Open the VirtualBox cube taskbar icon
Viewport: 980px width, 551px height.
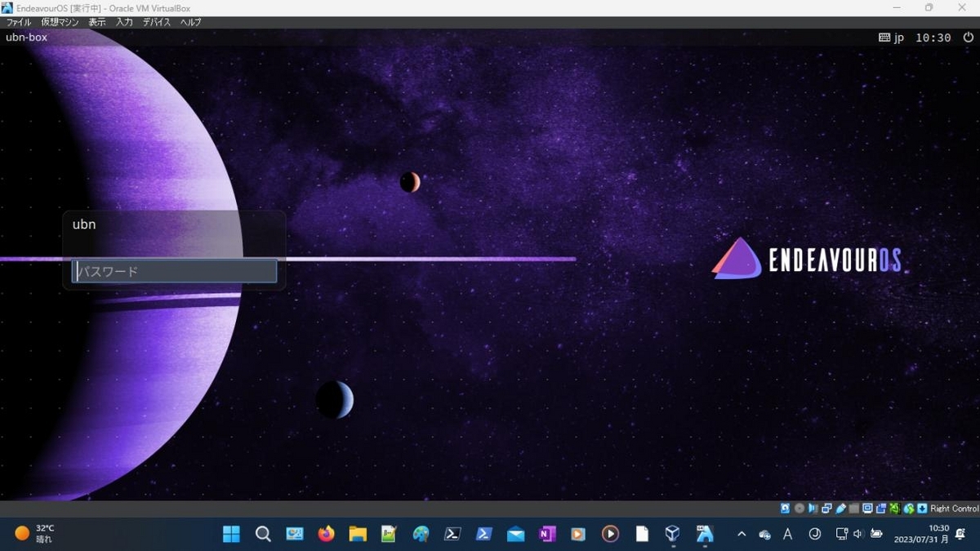672,534
